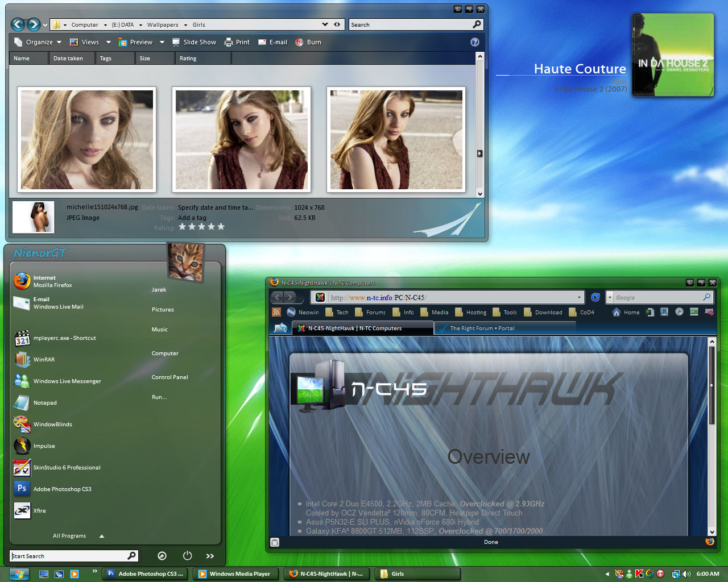Image resolution: width=728 pixels, height=582 pixels.
Task: Click refresh arrows beside Explorer address bar
Action: 337,24
